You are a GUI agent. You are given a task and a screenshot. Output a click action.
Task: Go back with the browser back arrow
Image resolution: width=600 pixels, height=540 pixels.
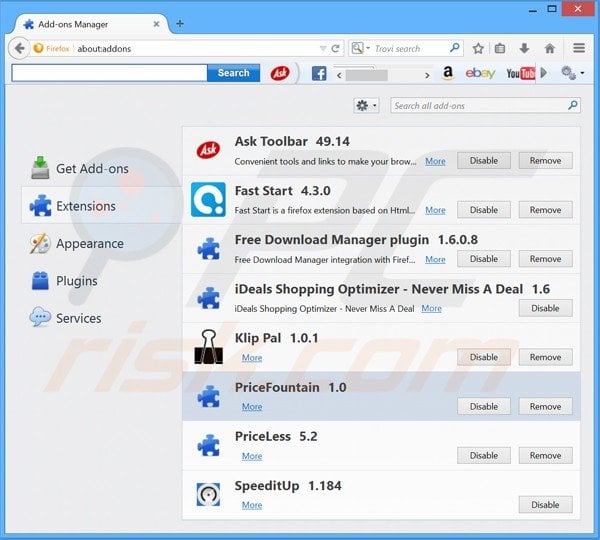coord(19,49)
